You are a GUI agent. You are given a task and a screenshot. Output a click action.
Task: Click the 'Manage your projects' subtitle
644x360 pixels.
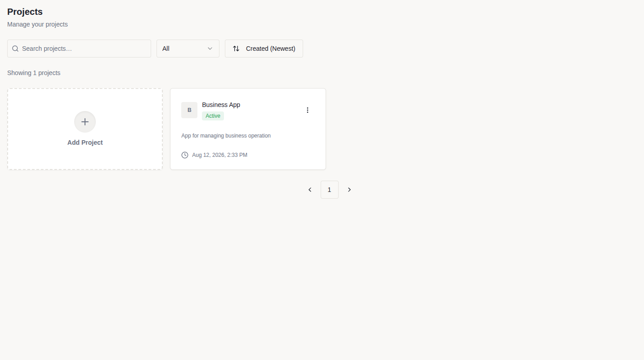tap(37, 24)
